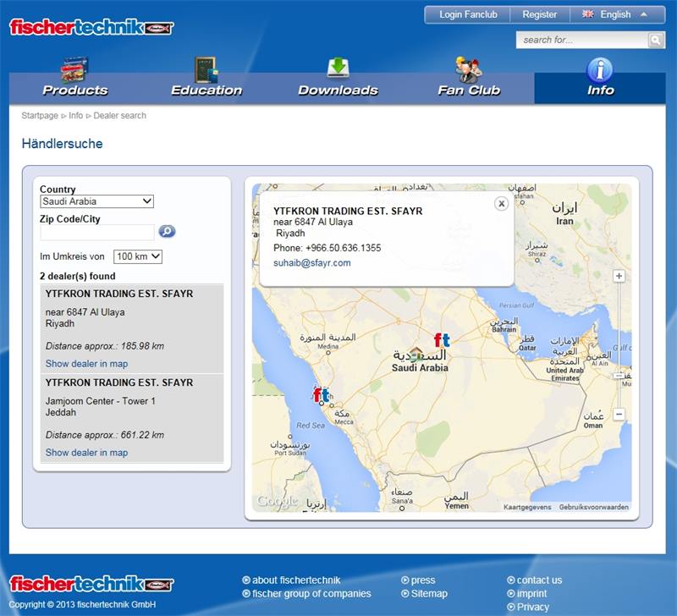Click Saudi Arabia label on map
677x616 pixels.
click(420, 368)
